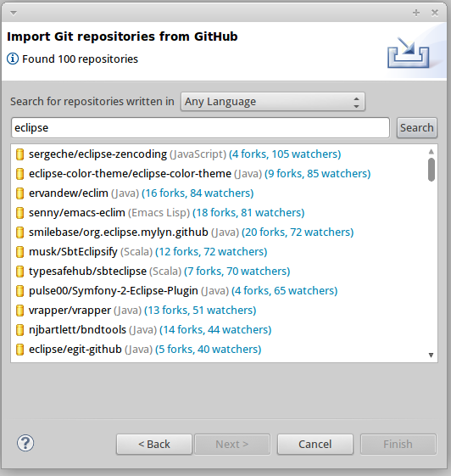
Task: Click the Finish button
Action: 398,444
